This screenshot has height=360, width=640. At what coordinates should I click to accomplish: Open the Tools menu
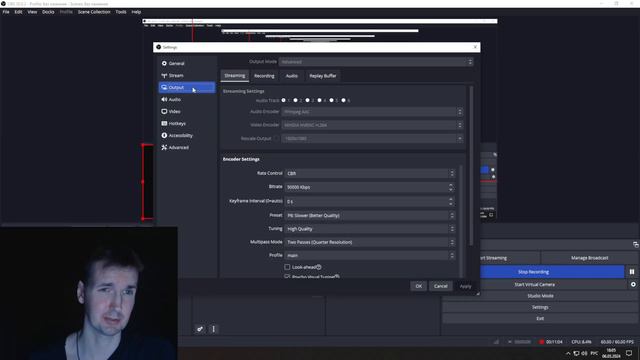pos(121,12)
